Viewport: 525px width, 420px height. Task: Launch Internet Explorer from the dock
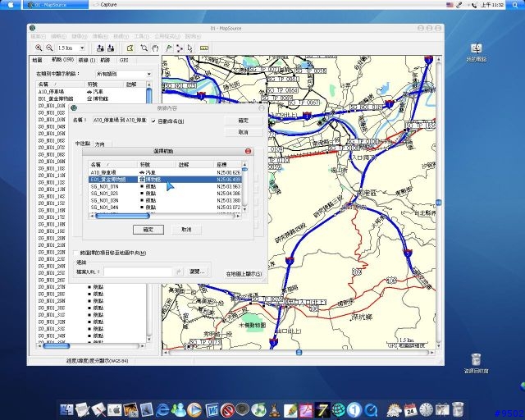click(162, 409)
